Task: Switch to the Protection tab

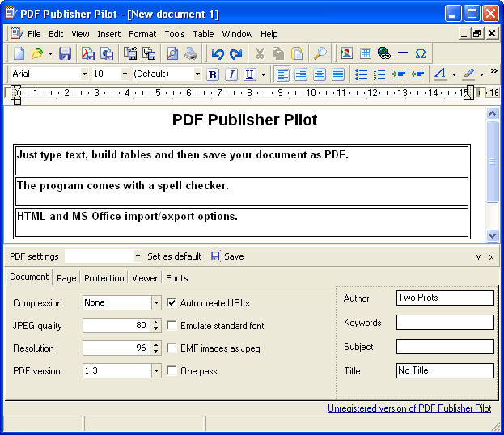Action: point(104,278)
